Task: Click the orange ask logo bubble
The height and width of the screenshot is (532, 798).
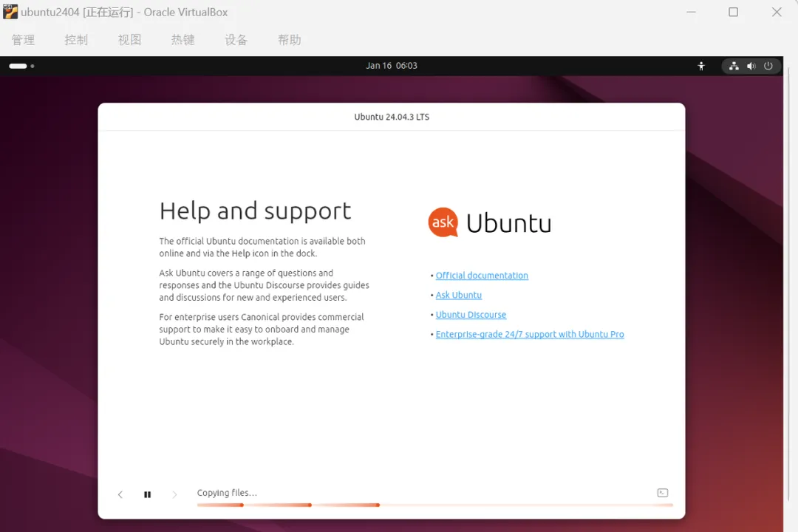Action: click(443, 222)
